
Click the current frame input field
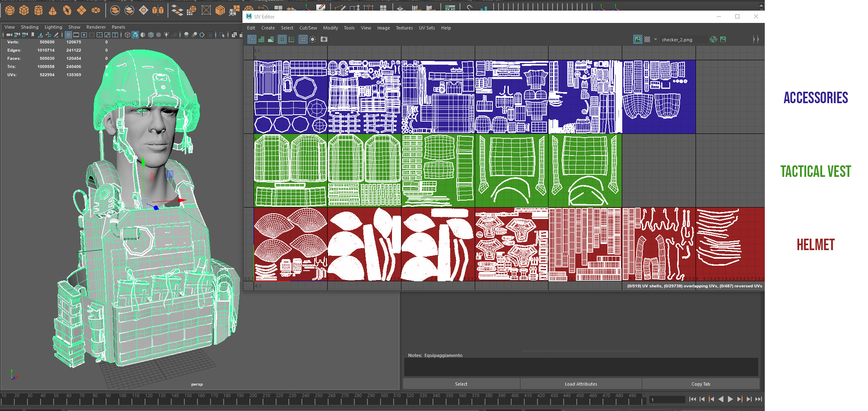[666, 400]
